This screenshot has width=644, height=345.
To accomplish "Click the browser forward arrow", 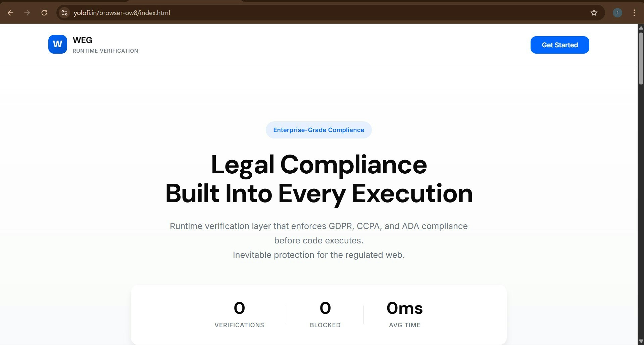I will click(27, 13).
